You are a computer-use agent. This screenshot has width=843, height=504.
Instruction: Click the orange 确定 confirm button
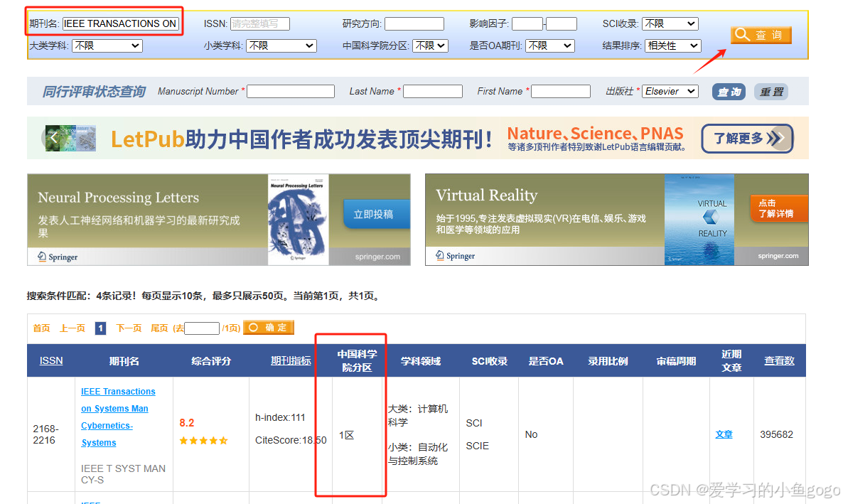click(x=269, y=328)
